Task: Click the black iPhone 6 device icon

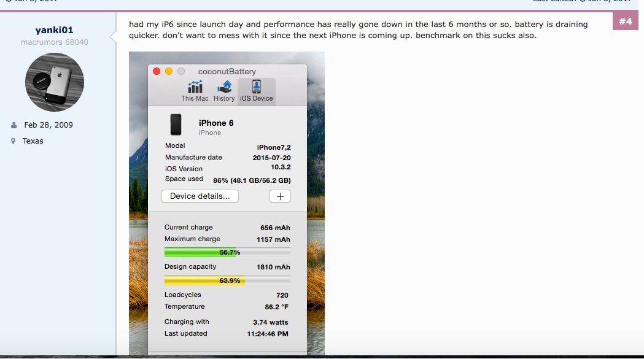Action: coord(176,125)
